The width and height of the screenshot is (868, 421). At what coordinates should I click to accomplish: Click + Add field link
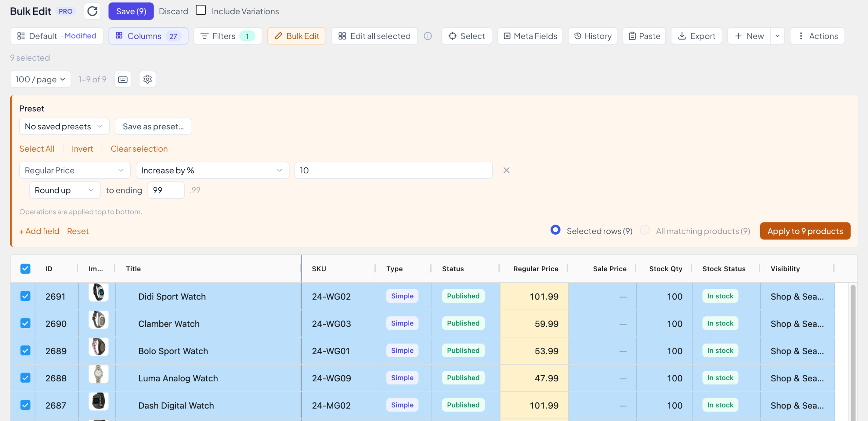39,231
